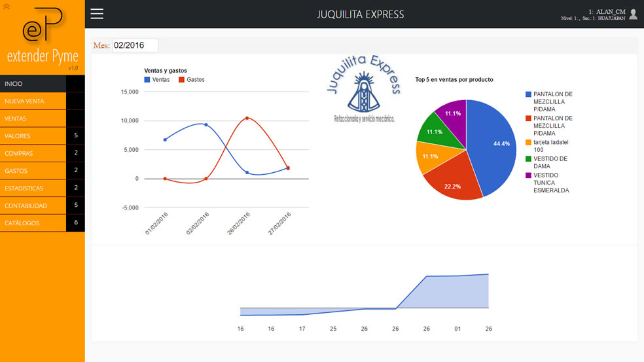
Task: Click the blue PANTALON DE MEZCLILLA legend swatch
Action: tap(528, 94)
